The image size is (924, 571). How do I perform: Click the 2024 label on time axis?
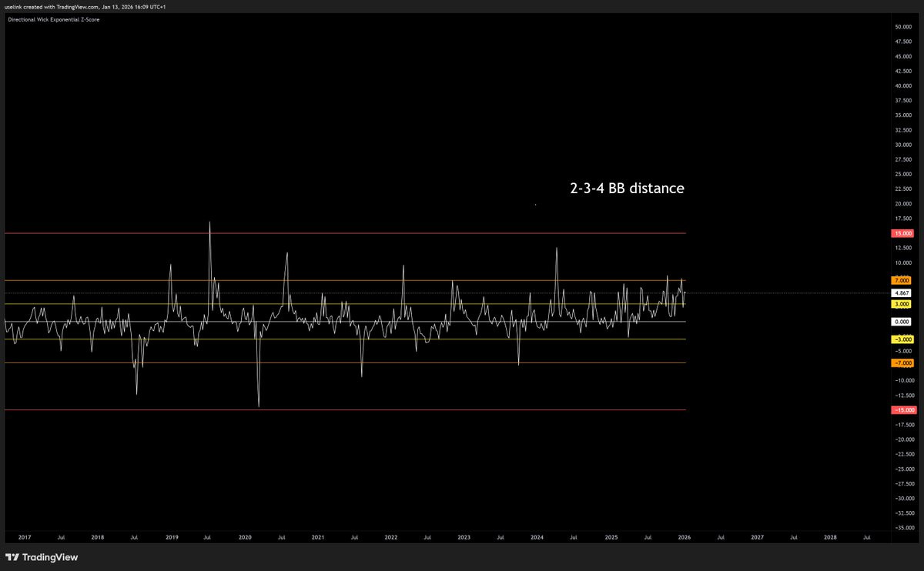pos(537,537)
